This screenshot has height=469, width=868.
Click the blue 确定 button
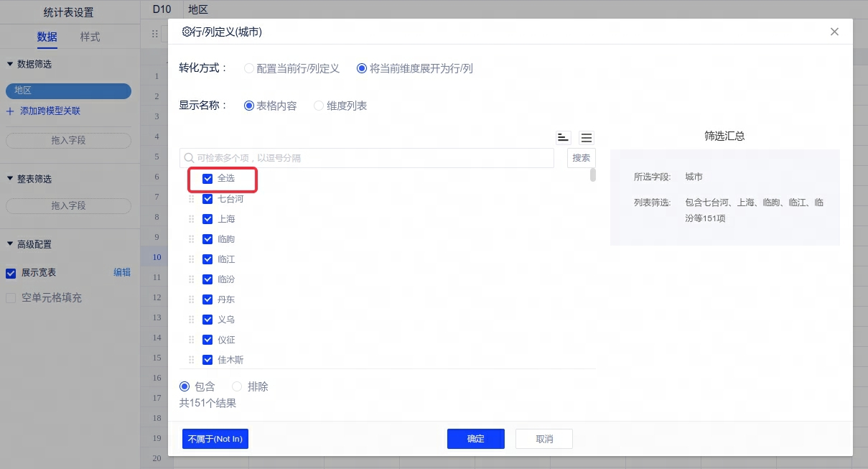point(475,439)
